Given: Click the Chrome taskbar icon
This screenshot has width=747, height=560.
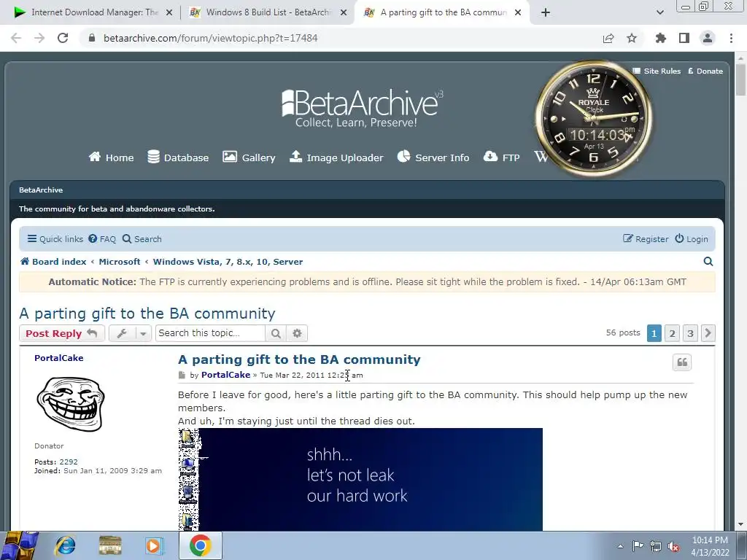Looking at the screenshot, I should coord(201,545).
